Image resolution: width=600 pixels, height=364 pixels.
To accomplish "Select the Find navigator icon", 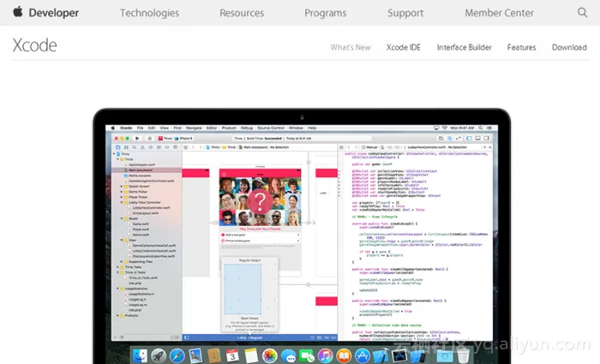I will 135,147.
